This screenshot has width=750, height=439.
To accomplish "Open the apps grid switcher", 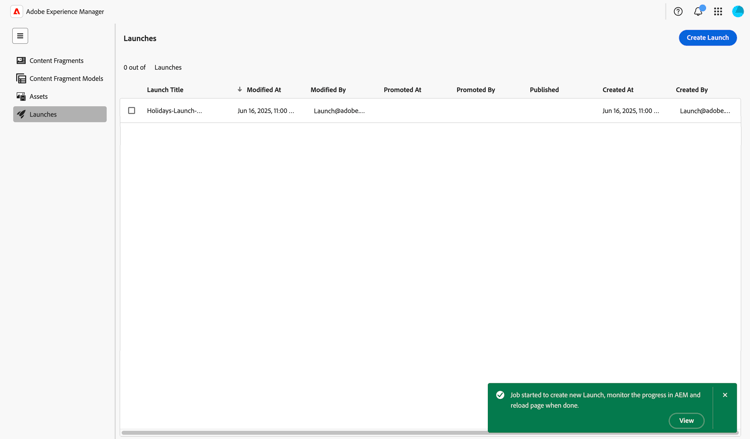I will tap(718, 11).
